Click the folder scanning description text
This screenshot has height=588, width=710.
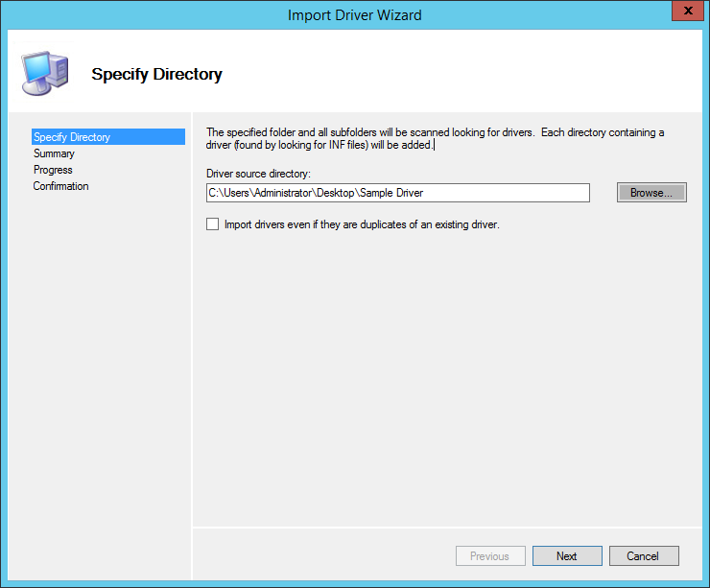(436, 138)
